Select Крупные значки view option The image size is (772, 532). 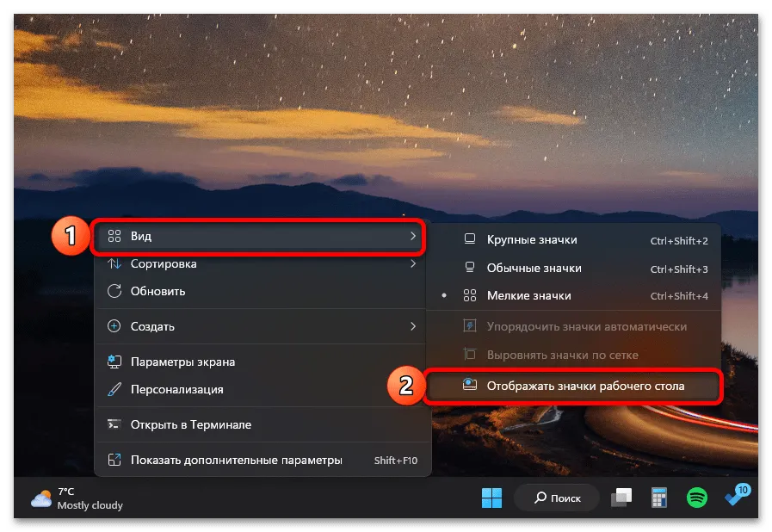click(x=573, y=240)
